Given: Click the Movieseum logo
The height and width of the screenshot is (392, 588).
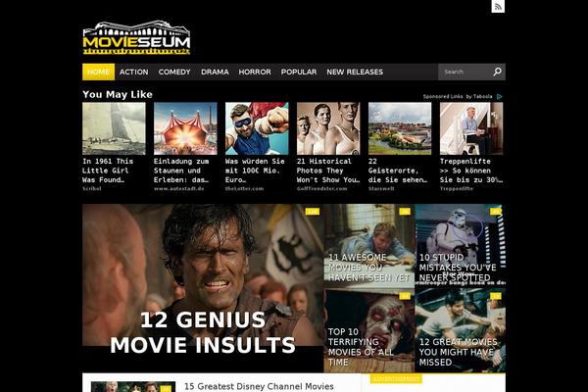Looking at the screenshot, I should [136, 38].
